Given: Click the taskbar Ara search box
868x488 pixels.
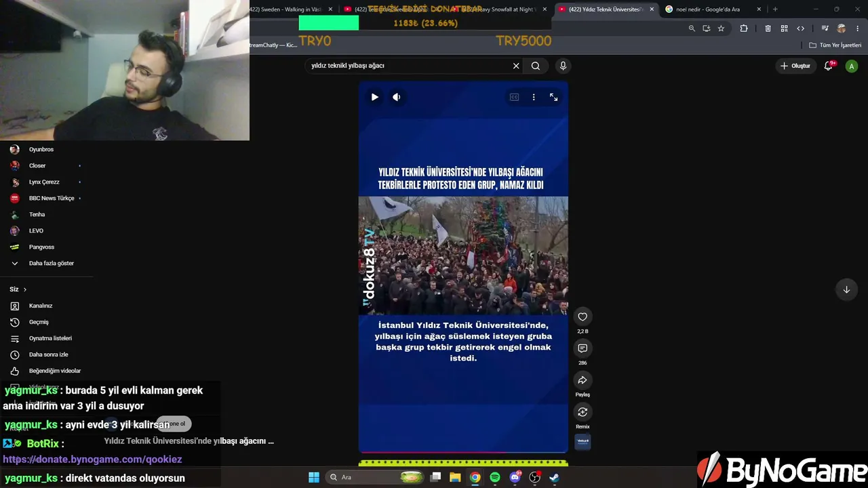Looking at the screenshot, I should pos(375,477).
